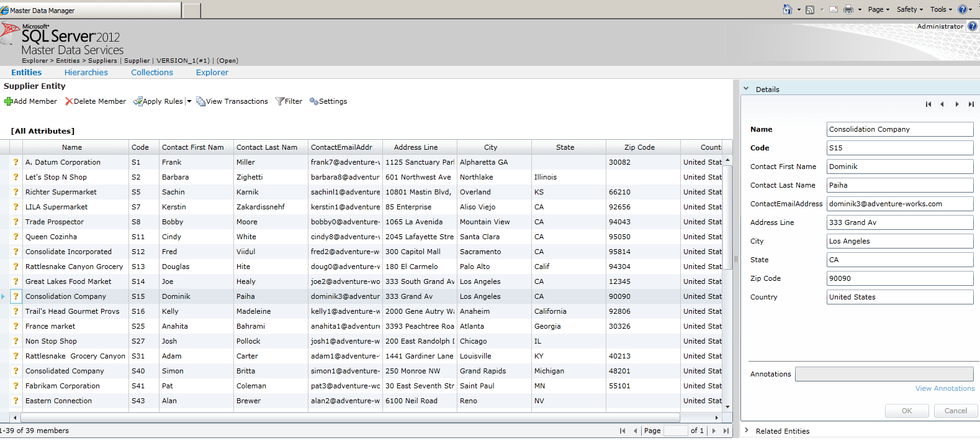Go to previous record in Details pane
Screen dimensions: 980x443
(x=942, y=104)
